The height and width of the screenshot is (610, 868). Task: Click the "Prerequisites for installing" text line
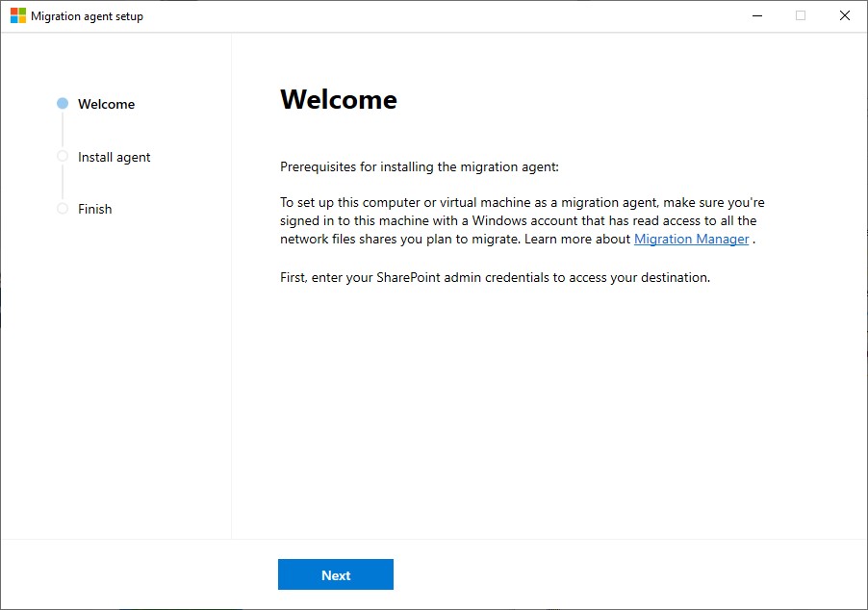coord(419,166)
